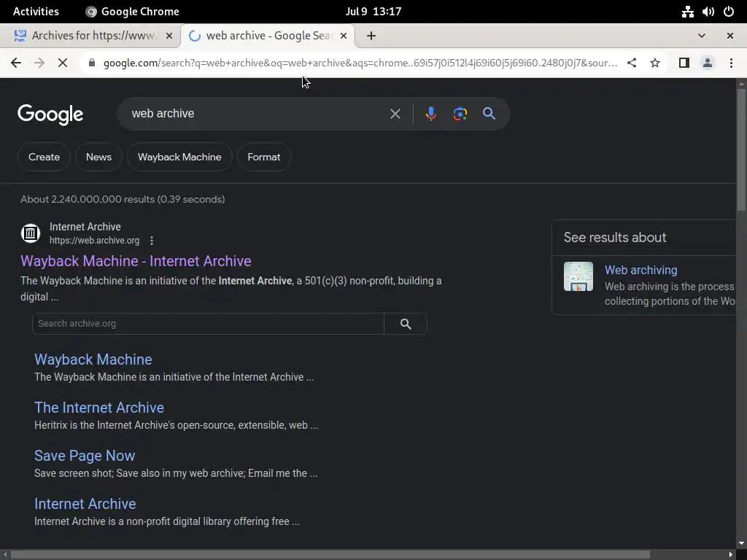
Task: Open Chrome's three-dot menu
Action: 731,63
